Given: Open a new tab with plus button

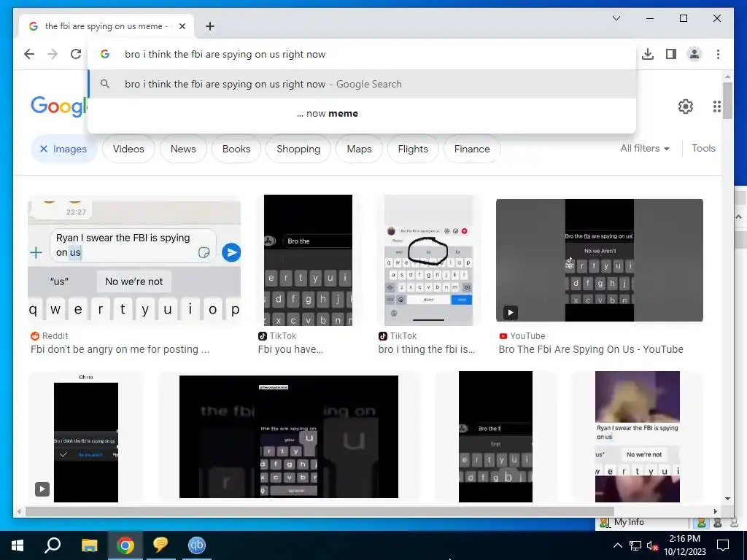Looking at the screenshot, I should [209, 26].
